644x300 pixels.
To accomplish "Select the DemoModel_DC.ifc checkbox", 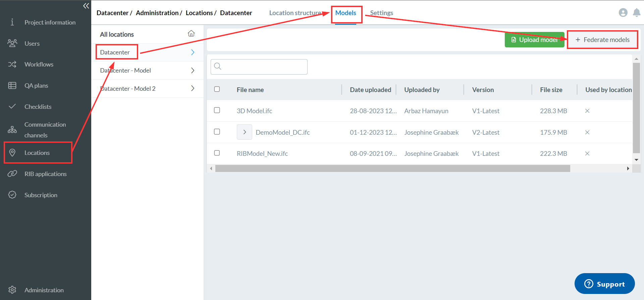I will [x=217, y=132].
